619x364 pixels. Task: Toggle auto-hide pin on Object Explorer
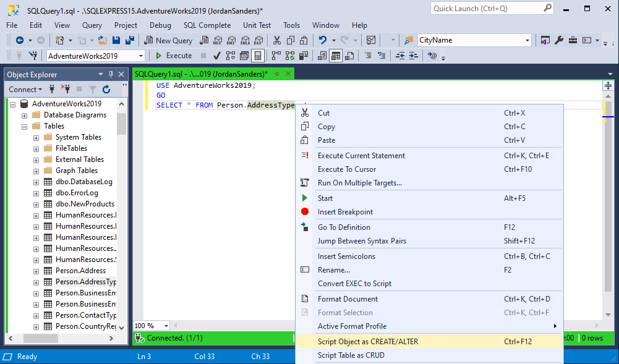pos(111,74)
